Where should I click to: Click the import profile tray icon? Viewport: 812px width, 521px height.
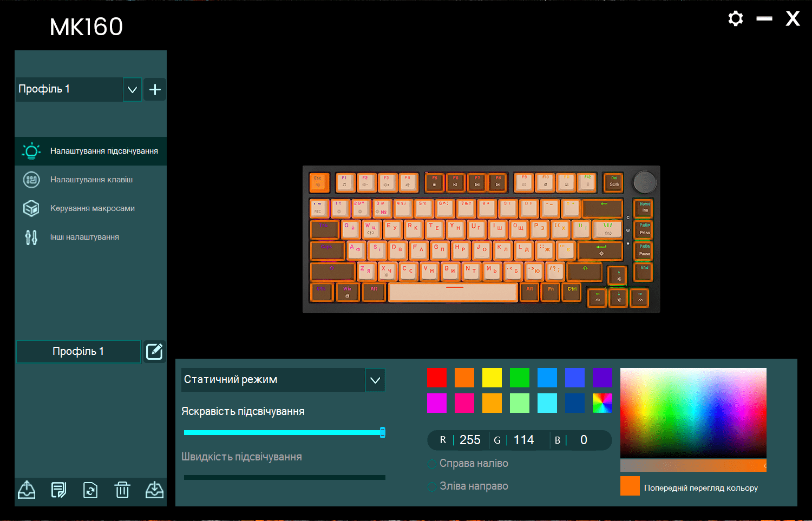click(x=154, y=490)
